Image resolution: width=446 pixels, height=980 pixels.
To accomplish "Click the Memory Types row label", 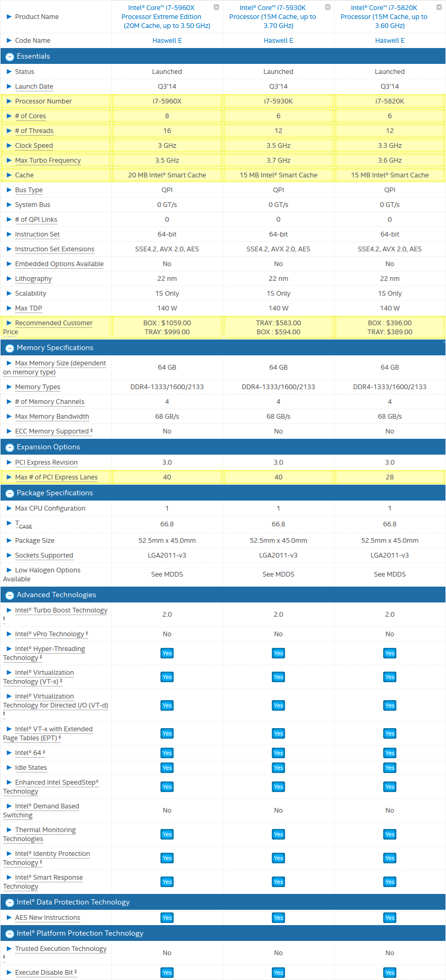I will point(37,387).
